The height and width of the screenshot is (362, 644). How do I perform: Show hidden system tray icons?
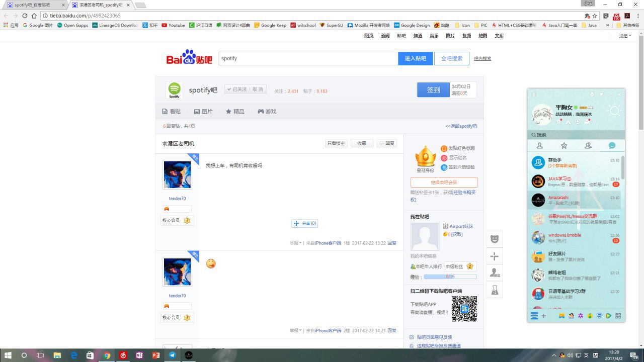point(554,355)
